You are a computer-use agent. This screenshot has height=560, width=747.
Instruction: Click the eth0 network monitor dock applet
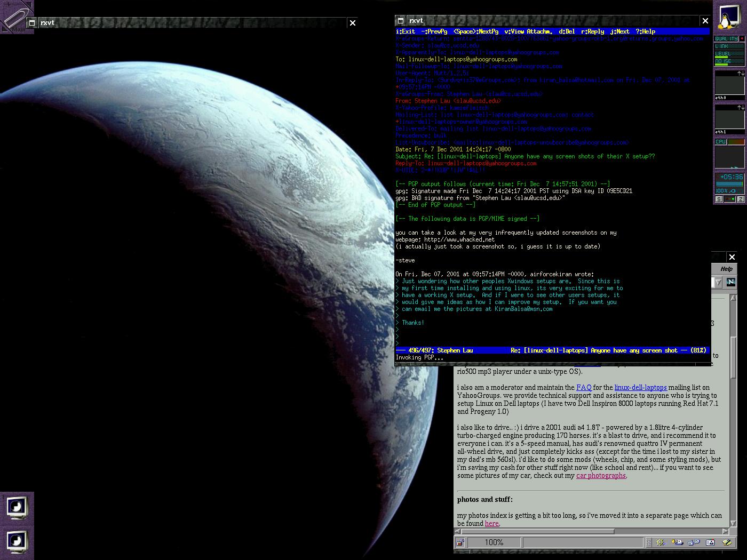pos(729,85)
